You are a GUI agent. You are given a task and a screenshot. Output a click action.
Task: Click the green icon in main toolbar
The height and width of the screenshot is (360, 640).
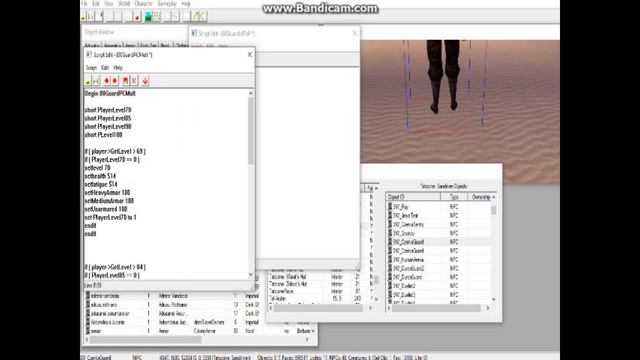pos(148,17)
